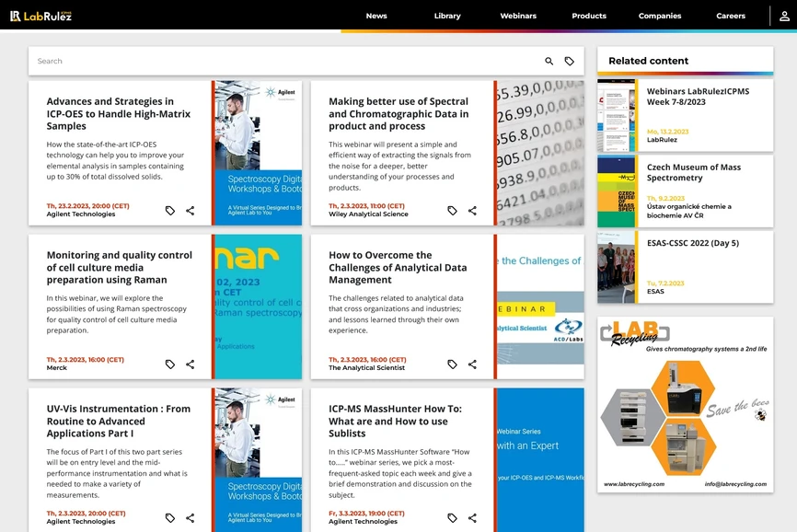The height and width of the screenshot is (532, 797).
Task: Share the UV-Vis Instrumentation webinar
Action: [191, 518]
